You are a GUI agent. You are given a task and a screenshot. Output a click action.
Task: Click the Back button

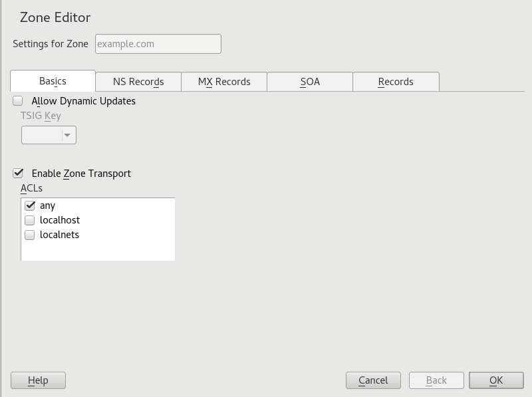click(436, 380)
